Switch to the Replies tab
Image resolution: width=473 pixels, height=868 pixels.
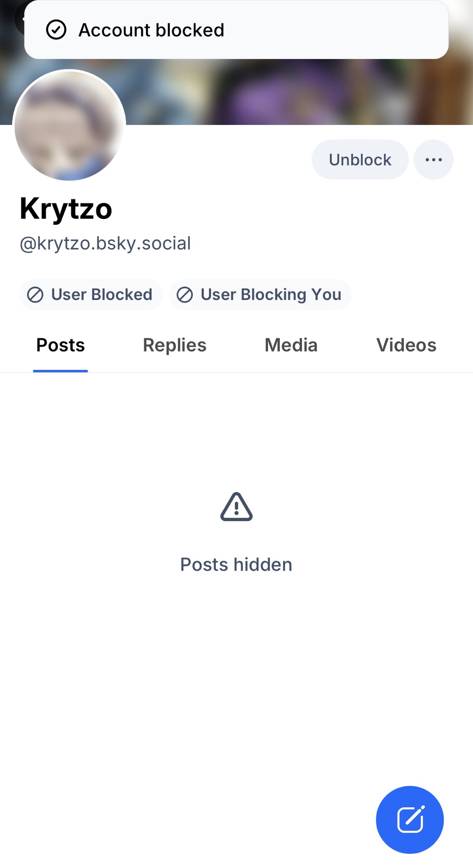pos(175,345)
